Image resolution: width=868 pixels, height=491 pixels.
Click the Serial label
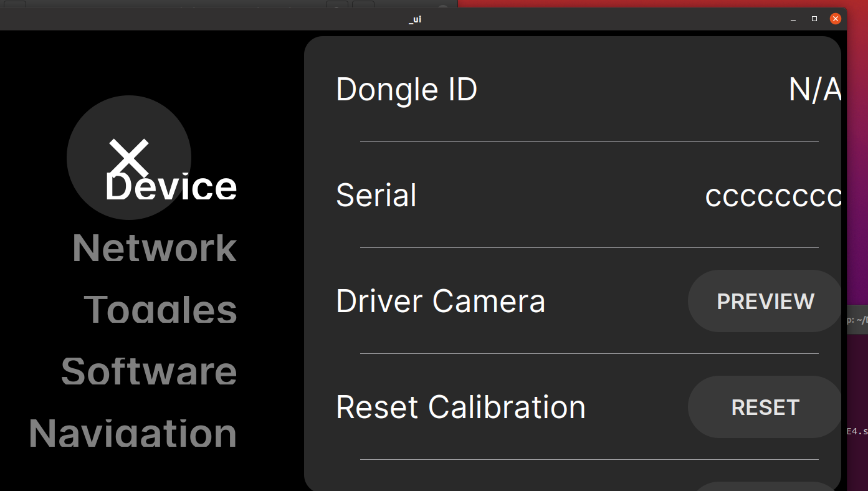click(376, 195)
